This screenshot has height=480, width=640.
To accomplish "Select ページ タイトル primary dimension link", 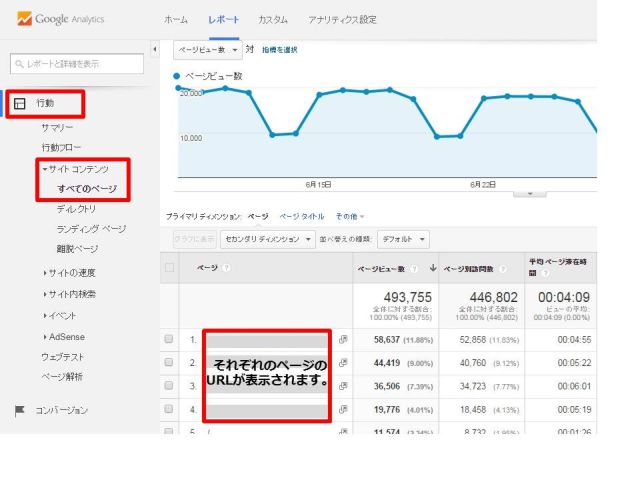I will pos(302,216).
